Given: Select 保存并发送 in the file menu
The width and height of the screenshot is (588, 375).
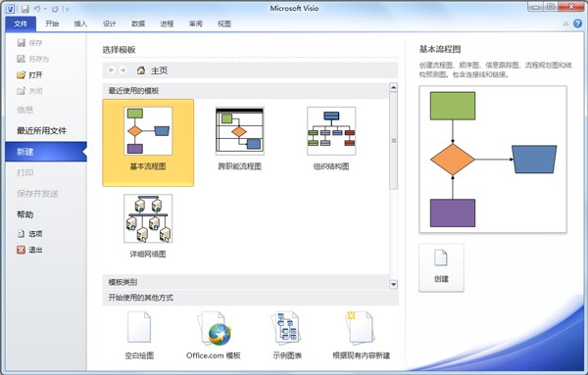Looking at the screenshot, I should 37,194.
